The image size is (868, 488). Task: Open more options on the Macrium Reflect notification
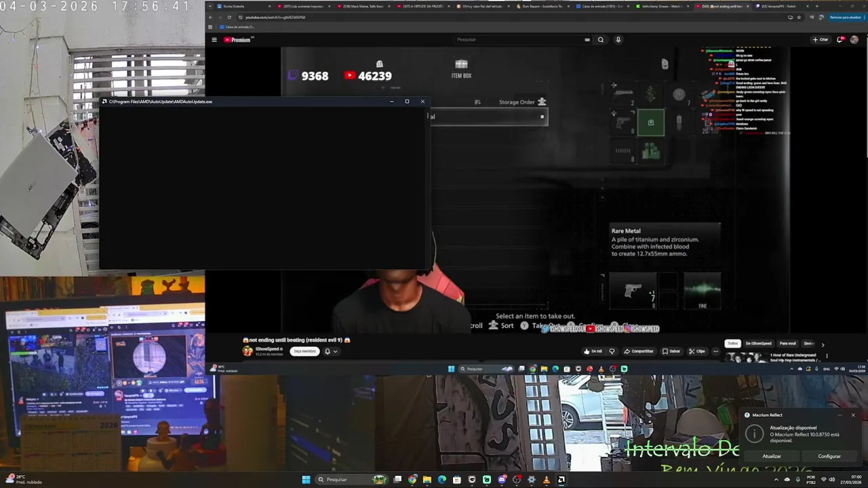[840, 415]
